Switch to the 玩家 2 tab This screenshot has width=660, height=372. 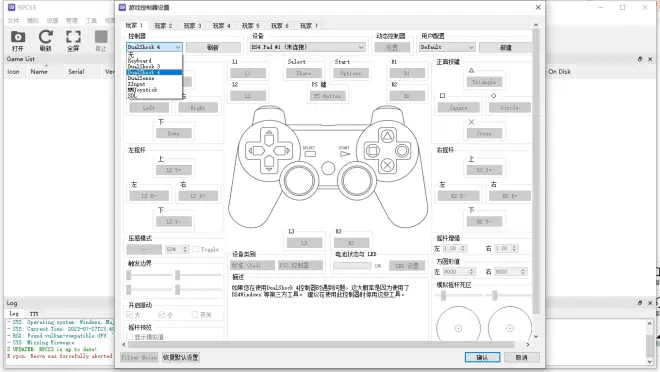pos(163,26)
